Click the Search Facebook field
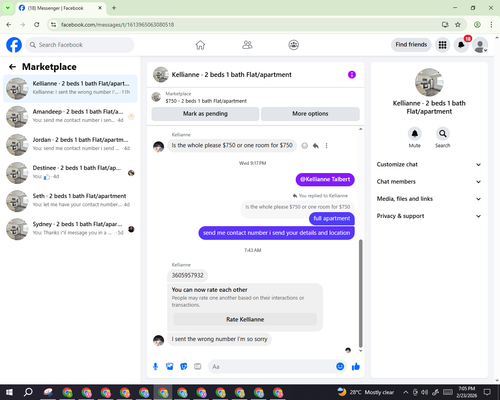This screenshot has height=400, width=500. click(80, 45)
